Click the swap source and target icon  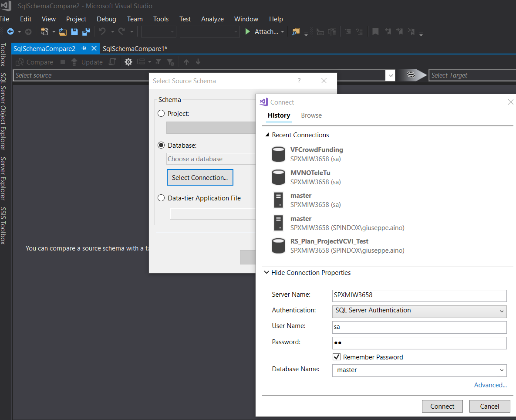coord(411,75)
